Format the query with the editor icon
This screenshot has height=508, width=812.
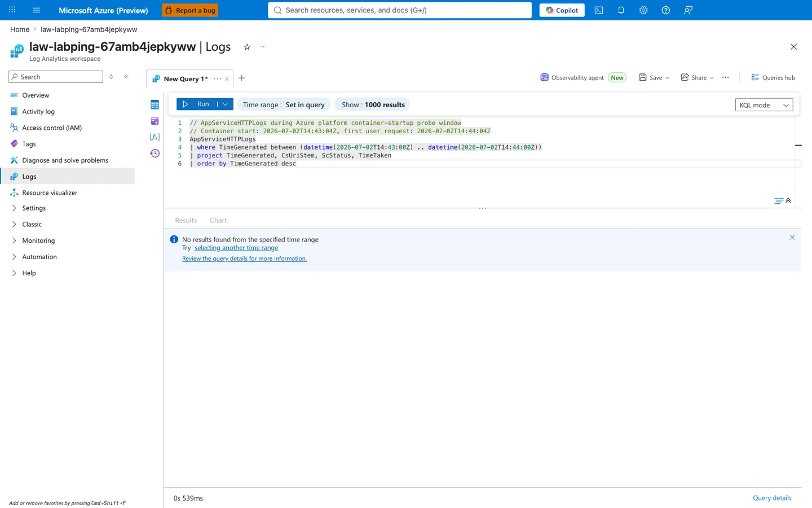point(779,200)
